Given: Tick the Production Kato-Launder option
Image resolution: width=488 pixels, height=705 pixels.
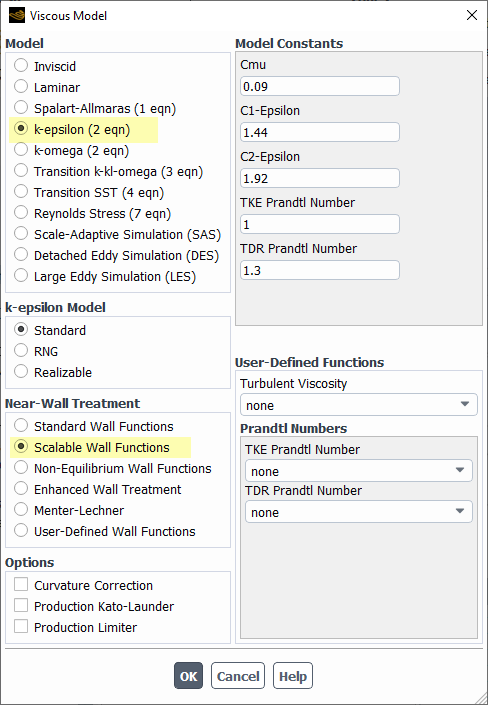Looking at the screenshot, I should [x=21, y=606].
